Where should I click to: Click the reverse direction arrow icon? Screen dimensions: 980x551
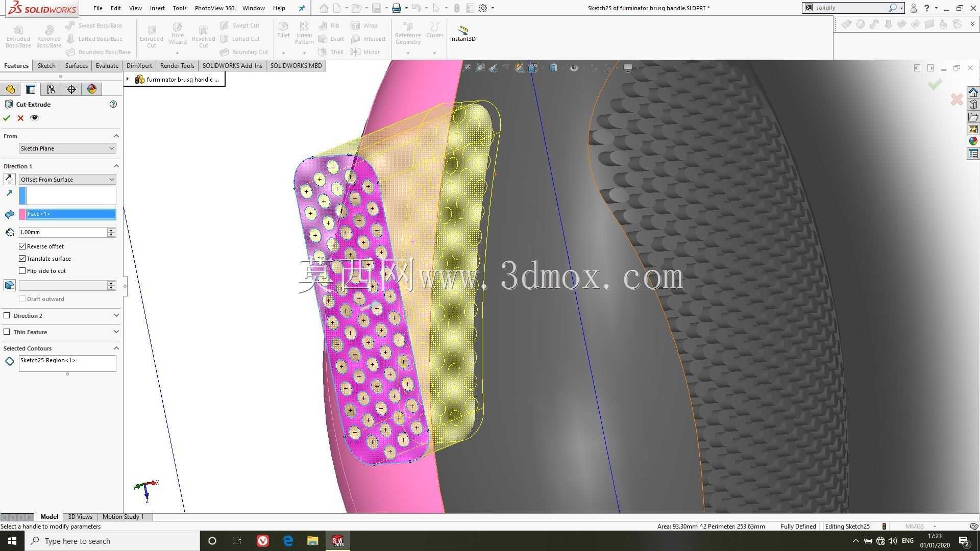tap(9, 179)
